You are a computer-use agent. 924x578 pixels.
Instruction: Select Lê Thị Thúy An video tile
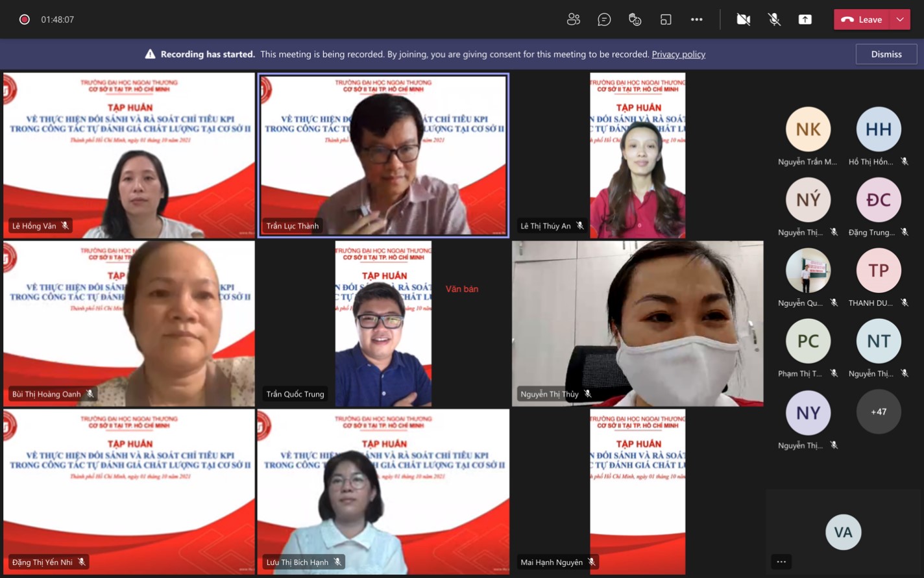[x=638, y=155]
